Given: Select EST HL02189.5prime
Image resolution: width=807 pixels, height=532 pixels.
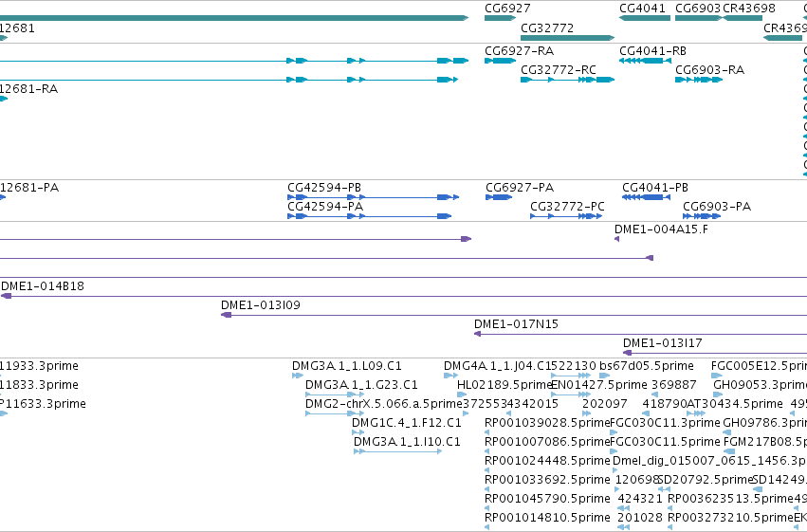Looking at the screenshot, I should point(462,394).
